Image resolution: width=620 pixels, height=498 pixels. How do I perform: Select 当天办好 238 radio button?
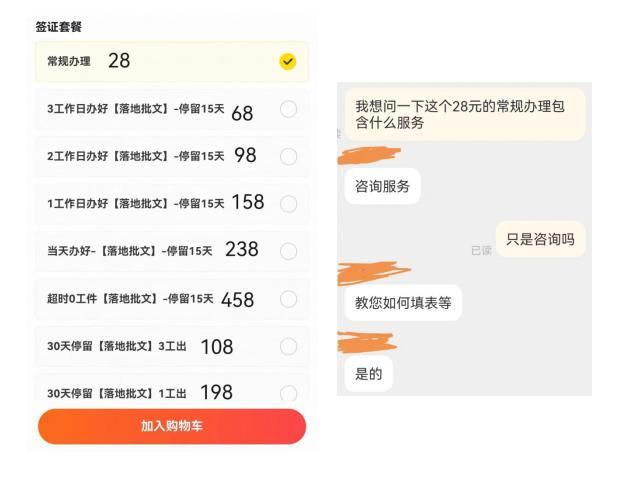pyautogui.click(x=288, y=251)
